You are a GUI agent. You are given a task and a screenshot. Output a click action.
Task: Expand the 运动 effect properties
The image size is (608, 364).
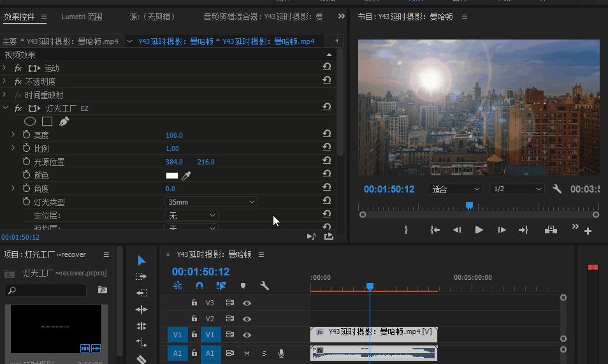point(4,68)
